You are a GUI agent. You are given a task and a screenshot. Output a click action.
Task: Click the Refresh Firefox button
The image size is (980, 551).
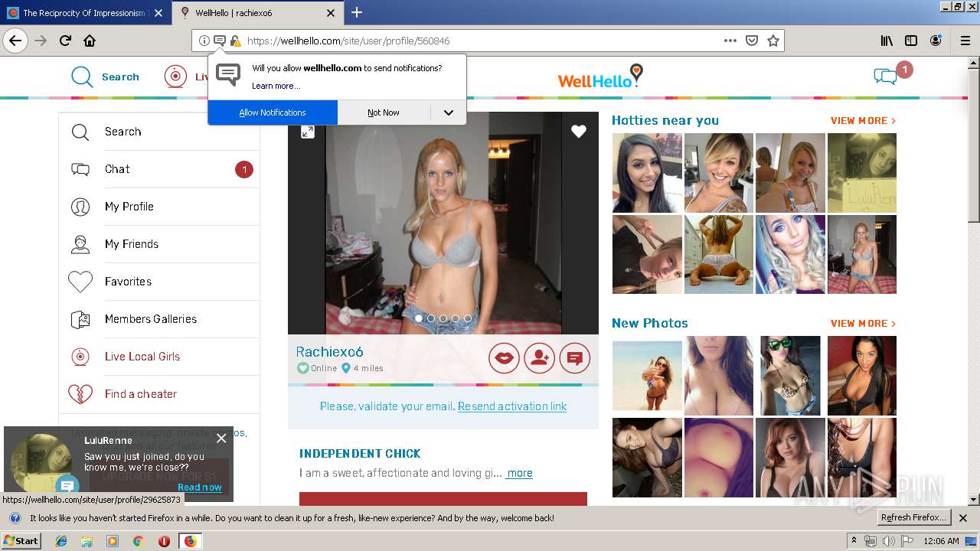[x=914, y=518]
